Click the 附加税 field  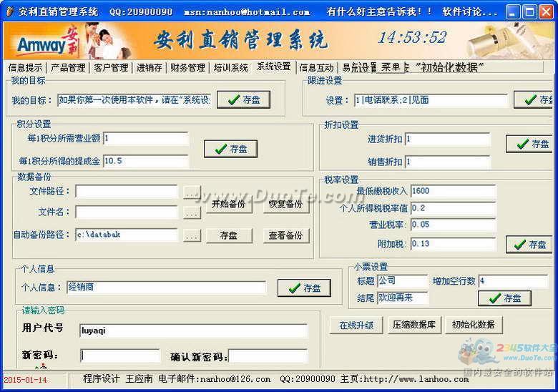coord(454,244)
